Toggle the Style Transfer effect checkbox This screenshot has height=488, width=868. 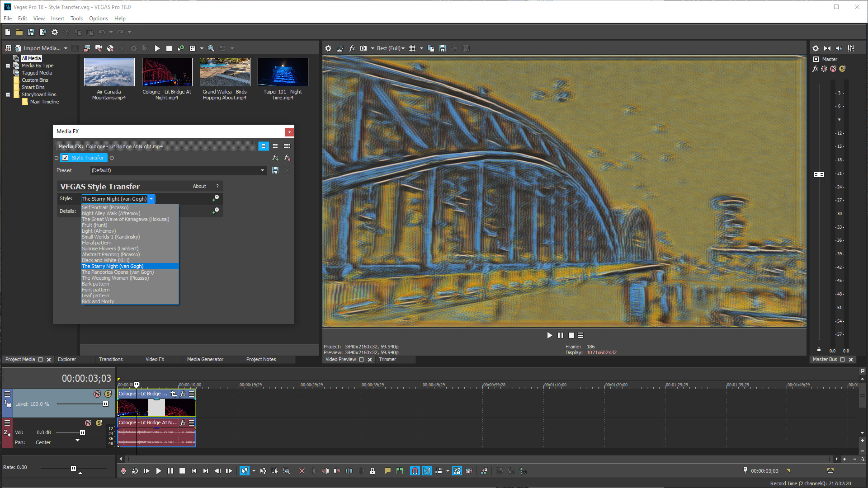coord(66,158)
